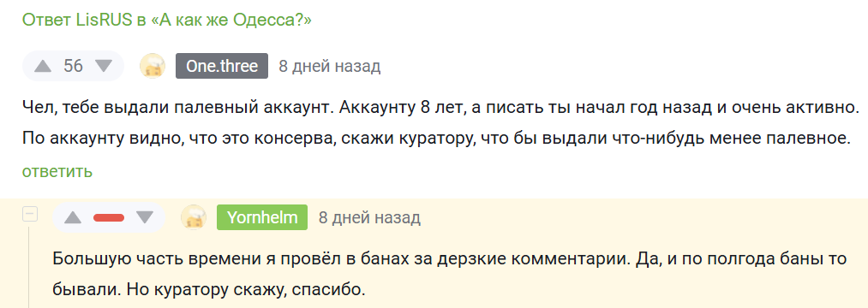Upvote the Yornhelm reply
868x308 pixels.
point(73,217)
